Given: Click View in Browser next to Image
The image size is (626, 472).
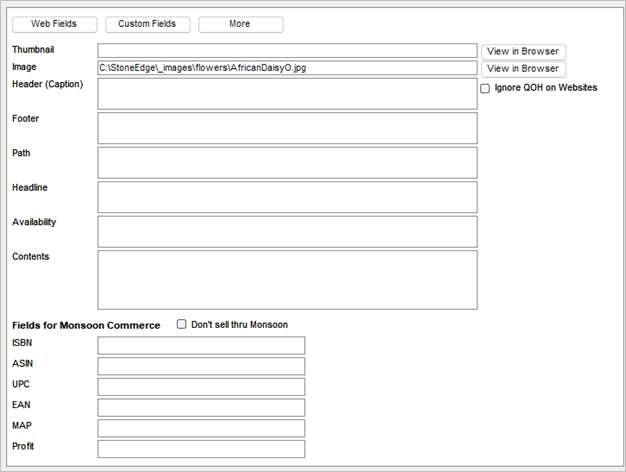Looking at the screenshot, I should (523, 69).
